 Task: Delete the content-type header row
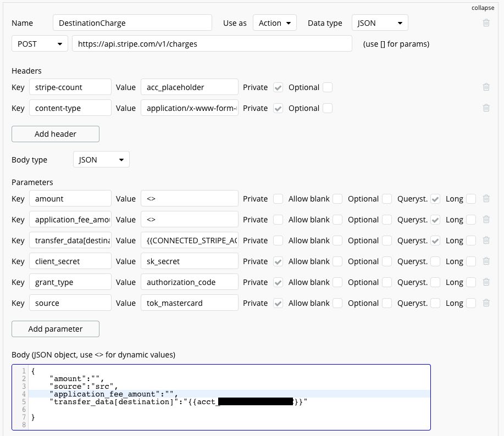[486, 108]
